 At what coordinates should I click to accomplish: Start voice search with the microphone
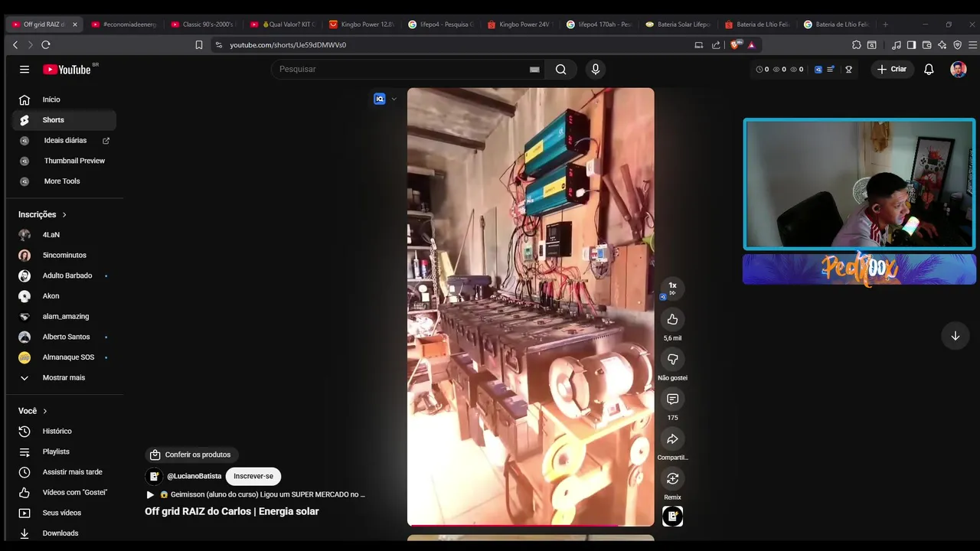tap(596, 69)
